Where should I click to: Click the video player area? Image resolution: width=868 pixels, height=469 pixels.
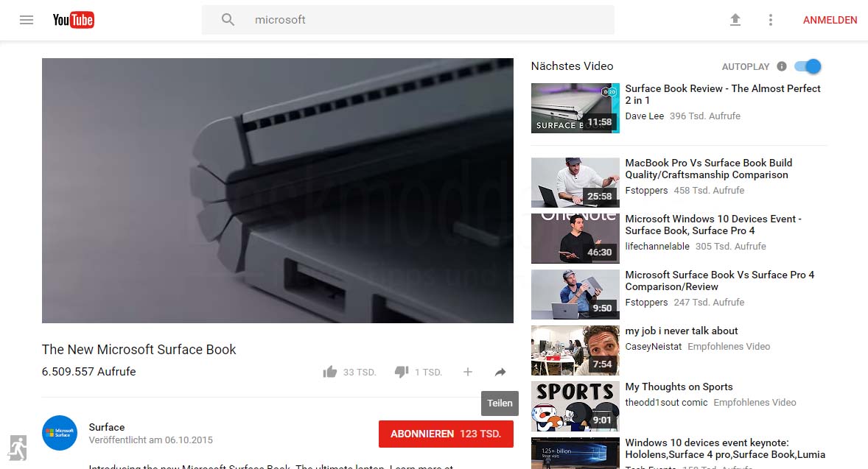[277, 190]
